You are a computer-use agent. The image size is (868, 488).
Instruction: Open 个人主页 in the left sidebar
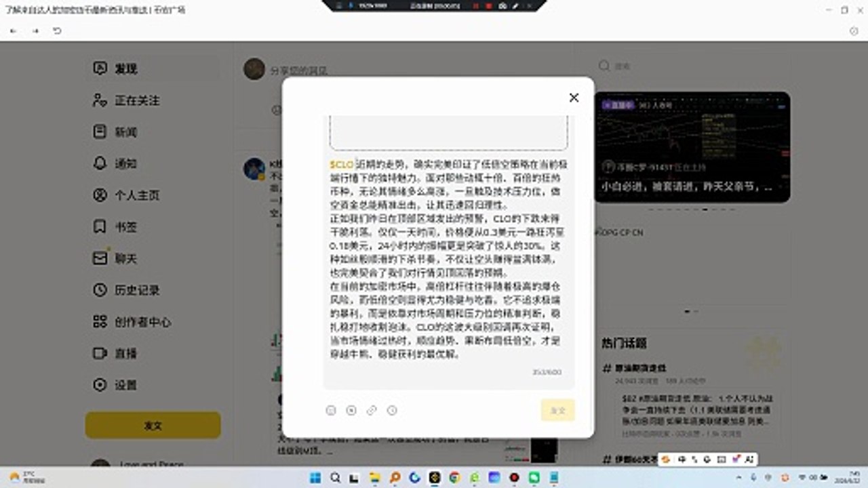coord(153,195)
